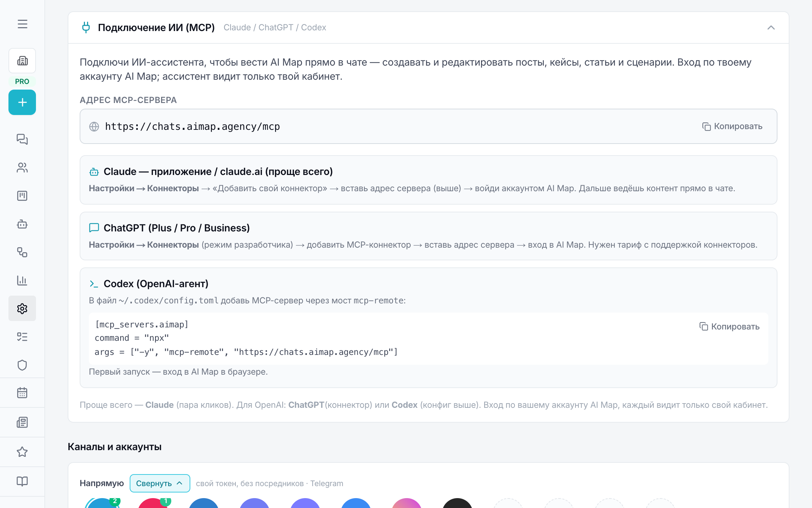The width and height of the screenshot is (812, 508).
Task: Click the terminal prompt icon in Codex card
Action: click(x=94, y=284)
